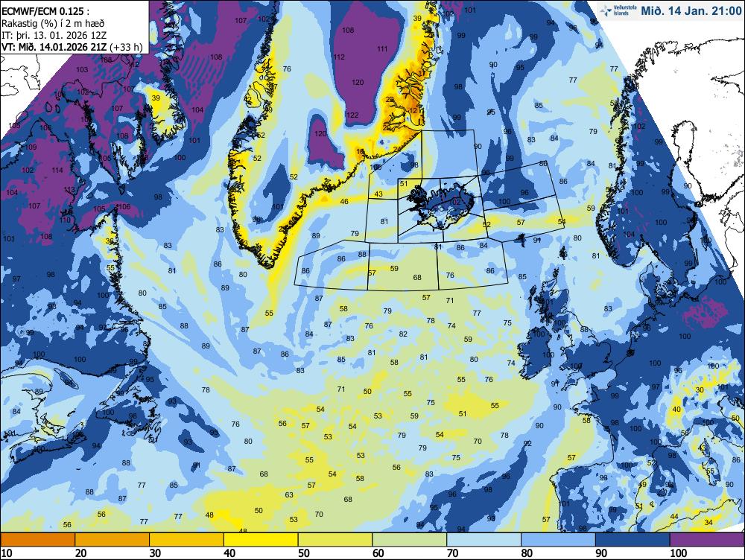
Task: Click the 30 value in central Europe
Action: click(x=700, y=389)
